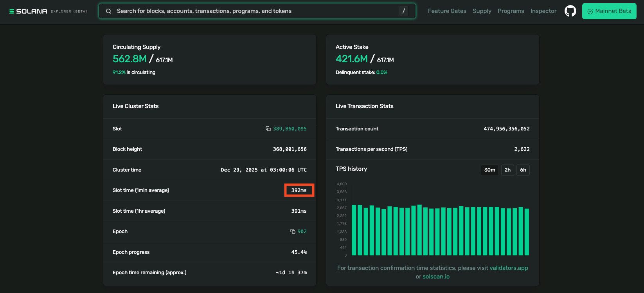Open epoch 902 details link
The width and height of the screenshot is (644, 293).
pos(302,232)
